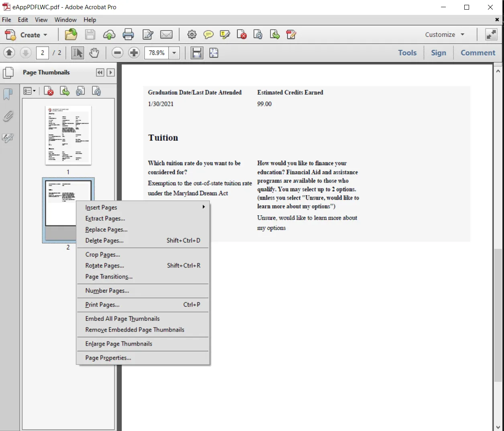Open the View menu
This screenshot has height=431, width=504.
click(41, 20)
